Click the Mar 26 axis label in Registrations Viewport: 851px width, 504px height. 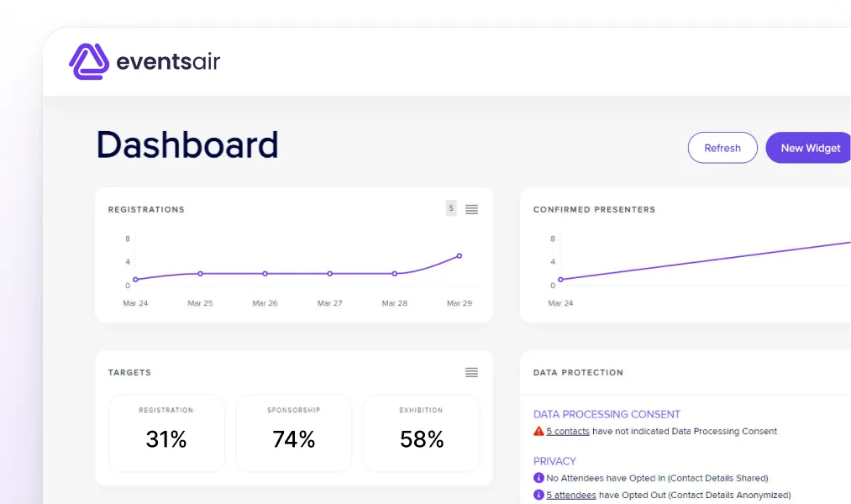click(x=265, y=303)
